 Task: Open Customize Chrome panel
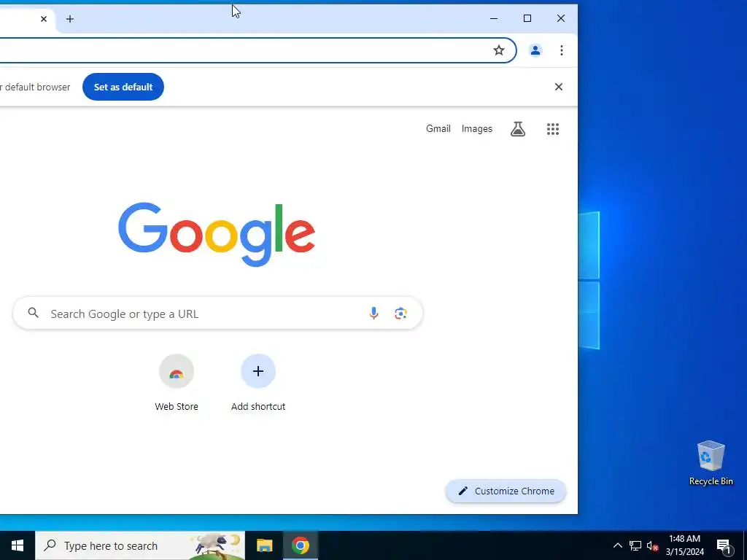pos(506,491)
